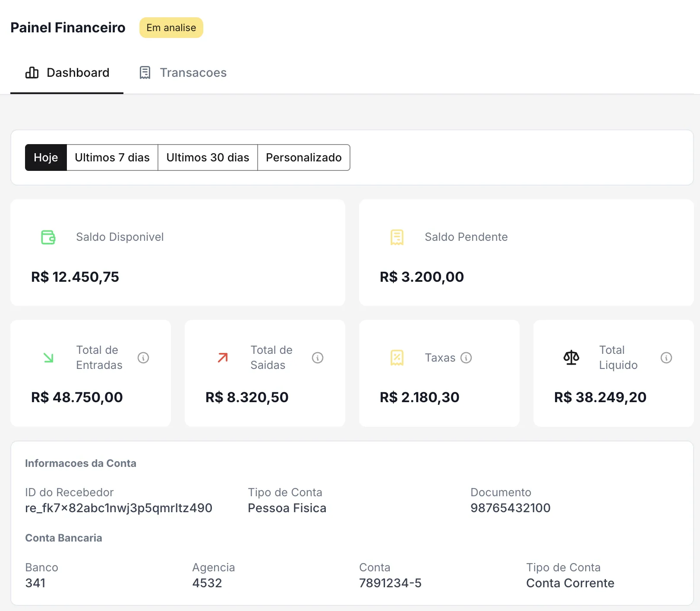Open the info tooltip for Total de Entradas
The width and height of the screenshot is (700, 611).
144,357
